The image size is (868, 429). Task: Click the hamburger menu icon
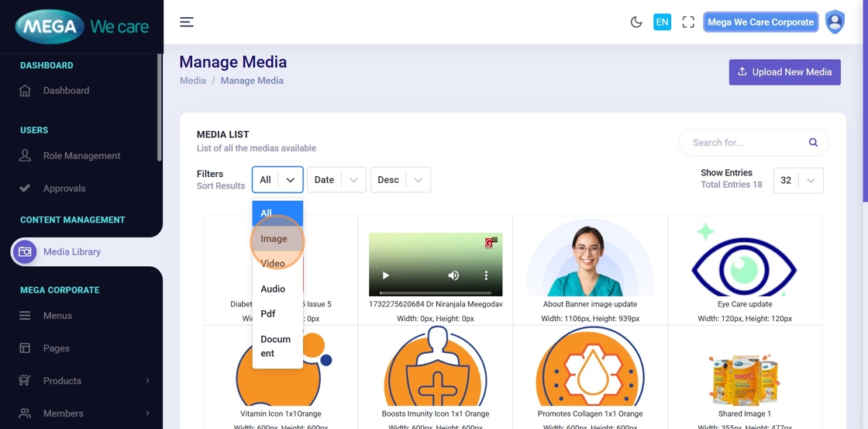coord(187,22)
